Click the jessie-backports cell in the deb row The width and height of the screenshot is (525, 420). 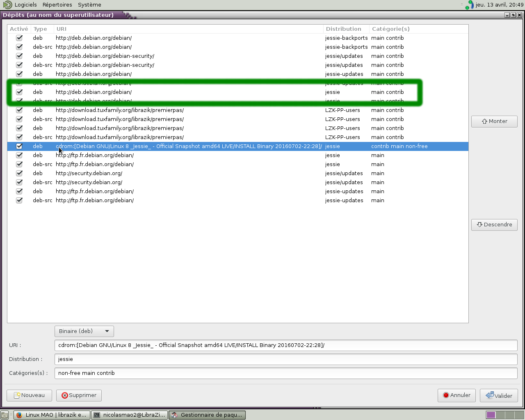coord(346,38)
